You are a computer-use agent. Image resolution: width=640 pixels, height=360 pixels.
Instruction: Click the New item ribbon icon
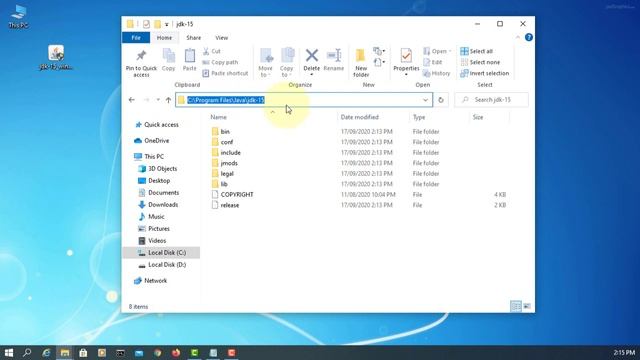[379, 51]
